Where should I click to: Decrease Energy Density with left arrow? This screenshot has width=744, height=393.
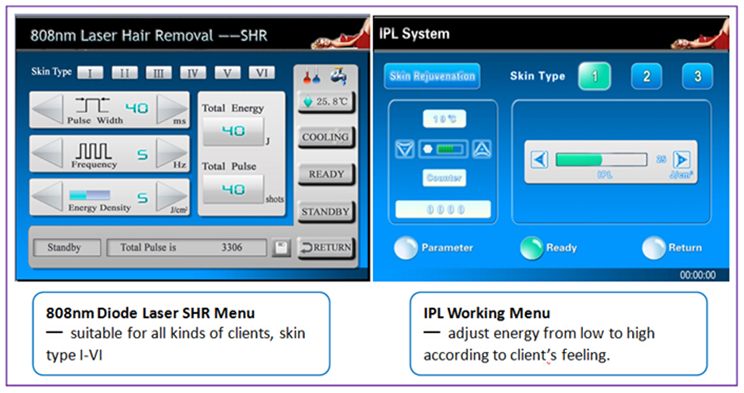click(47, 196)
